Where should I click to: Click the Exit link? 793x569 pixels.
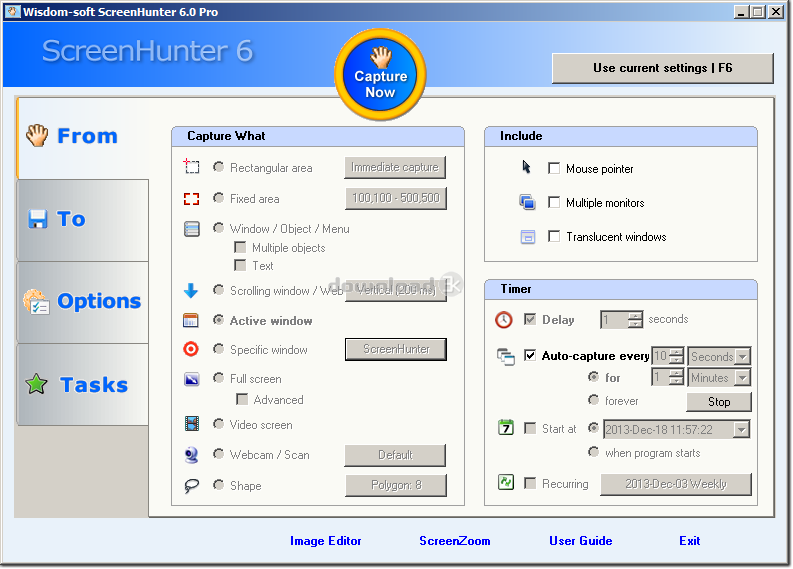pyautogui.click(x=689, y=541)
